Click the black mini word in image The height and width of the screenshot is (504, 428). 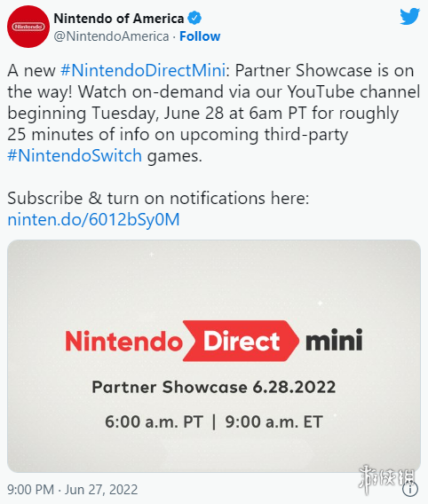point(334,340)
